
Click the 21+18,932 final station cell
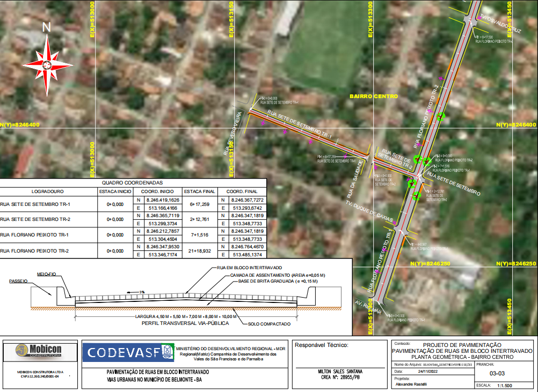[x=200, y=250]
